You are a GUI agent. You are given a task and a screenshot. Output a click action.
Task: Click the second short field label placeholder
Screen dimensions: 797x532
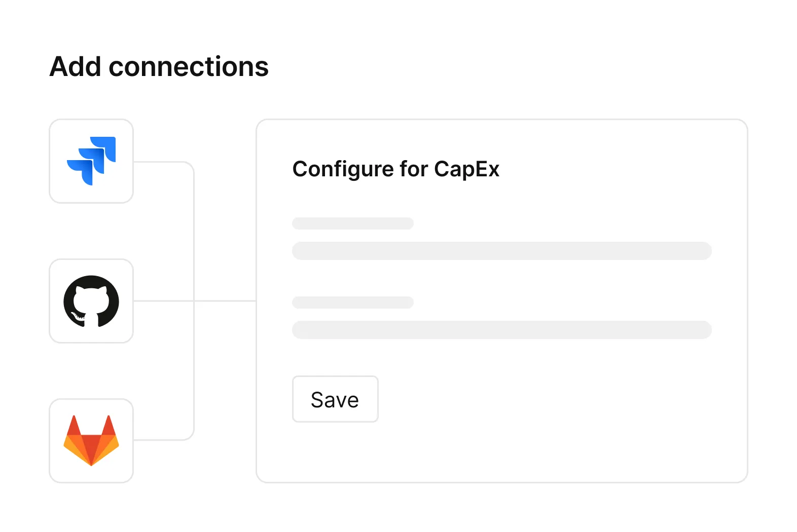pyautogui.click(x=353, y=302)
